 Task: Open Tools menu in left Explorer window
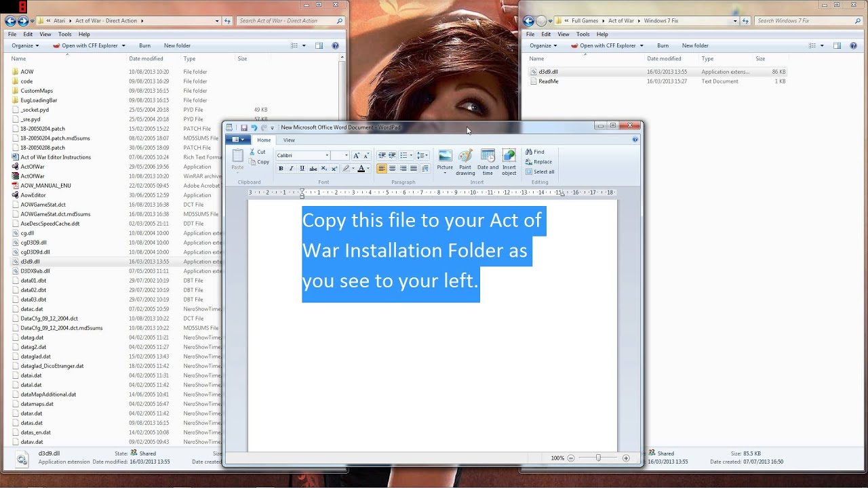[65, 34]
